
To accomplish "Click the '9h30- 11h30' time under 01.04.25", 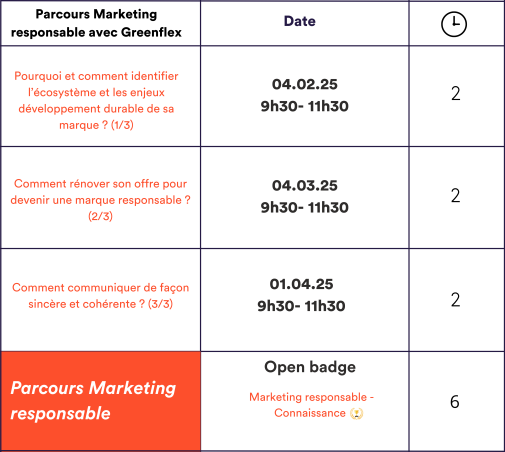I will pyautogui.click(x=301, y=306).
